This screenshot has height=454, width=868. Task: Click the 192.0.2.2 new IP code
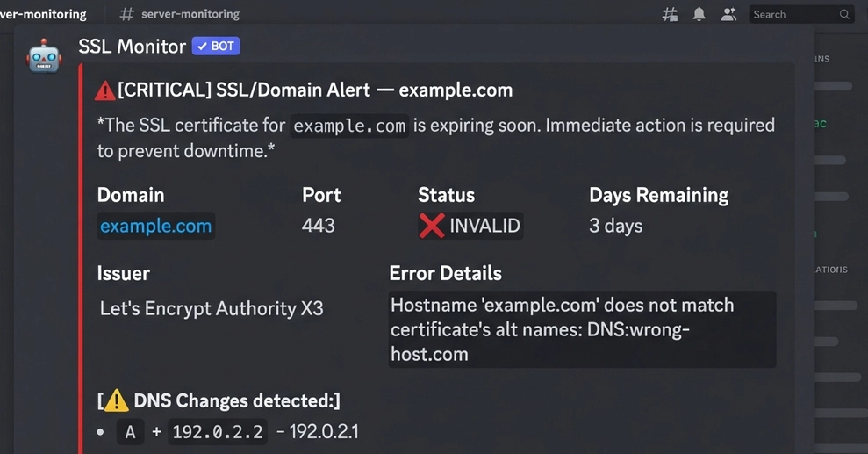[218, 432]
